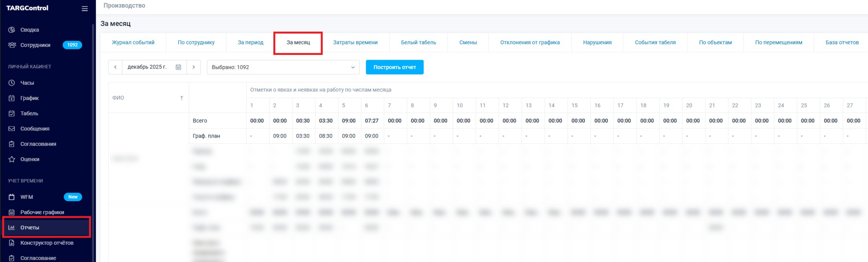Open Конструктор отчётов in the sidebar
Screen dimensions: 868x262
[x=47, y=243]
